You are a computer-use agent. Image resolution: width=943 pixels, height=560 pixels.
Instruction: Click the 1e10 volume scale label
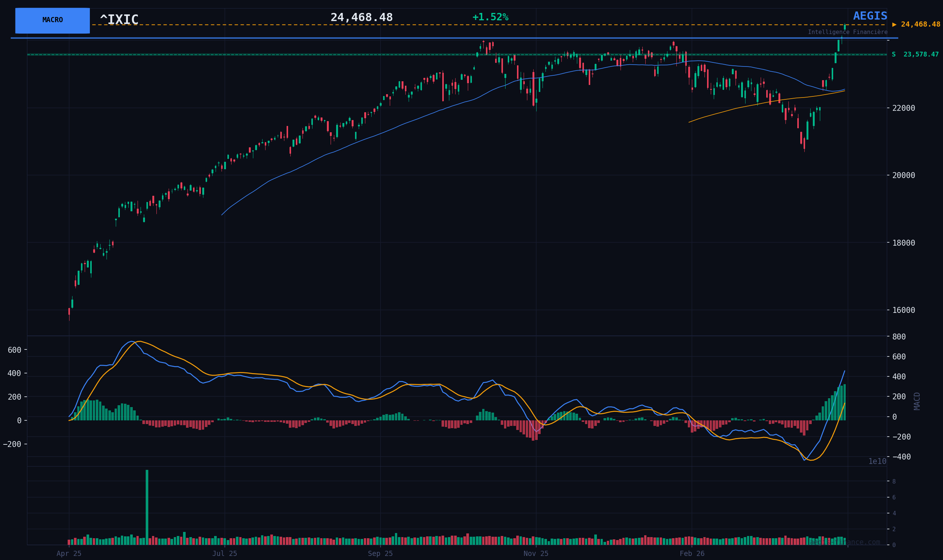[x=877, y=461]
